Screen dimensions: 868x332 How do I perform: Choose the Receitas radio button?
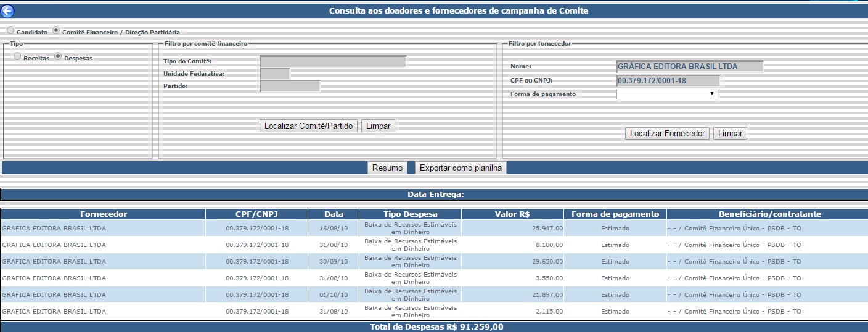point(17,57)
